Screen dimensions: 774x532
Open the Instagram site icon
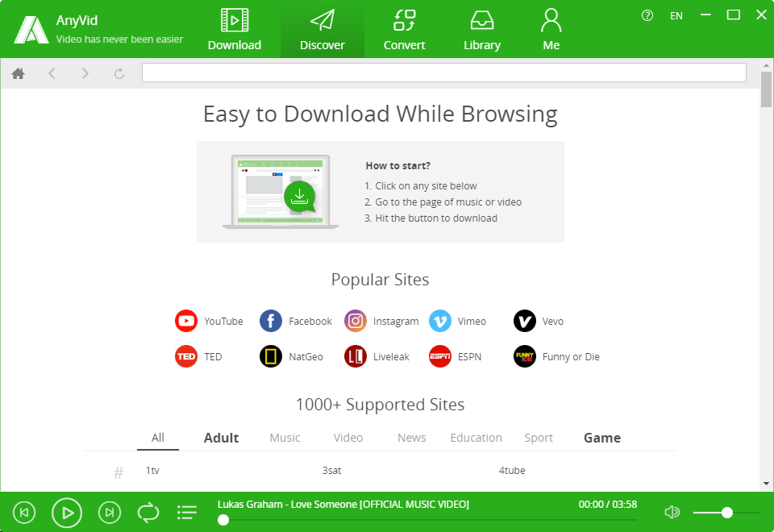356,322
